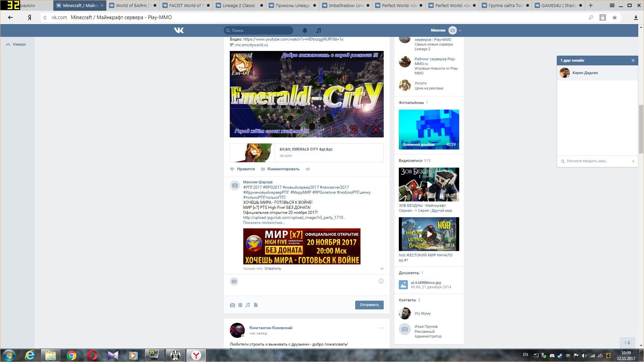Click the VK logo in header
The width and height of the screenshot is (644, 362).
click(179, 31)
